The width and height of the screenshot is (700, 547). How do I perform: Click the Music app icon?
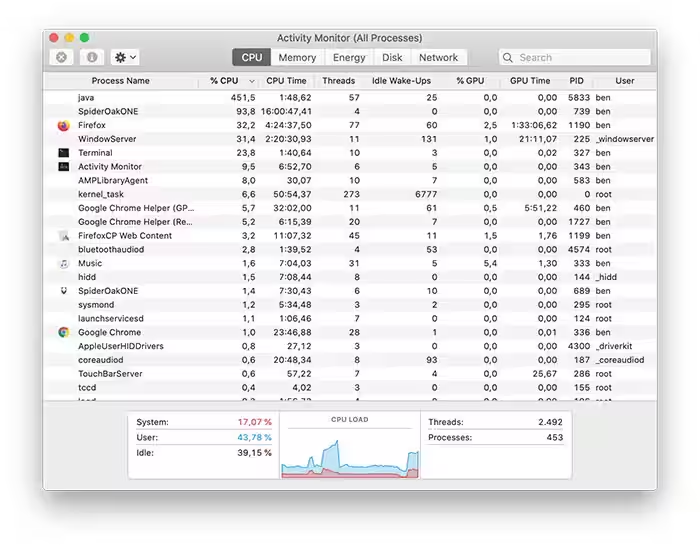[x=64, y=263]
